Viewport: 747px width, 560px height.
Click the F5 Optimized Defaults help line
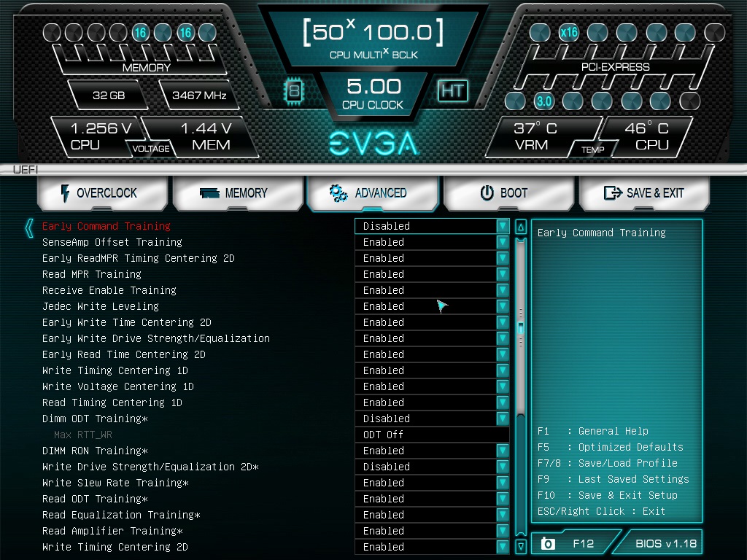pyautogui.click(x=610, y=447)
